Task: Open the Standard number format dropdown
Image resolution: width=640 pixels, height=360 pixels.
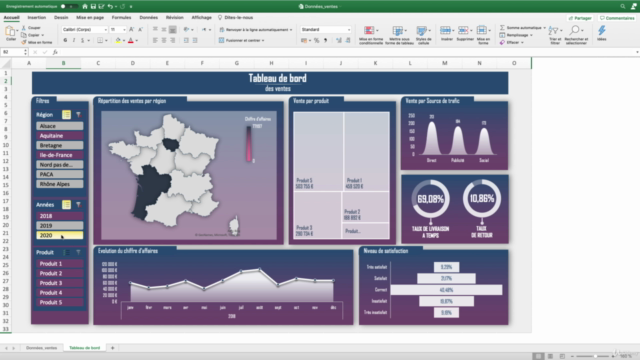Action: tap(349, 30)
